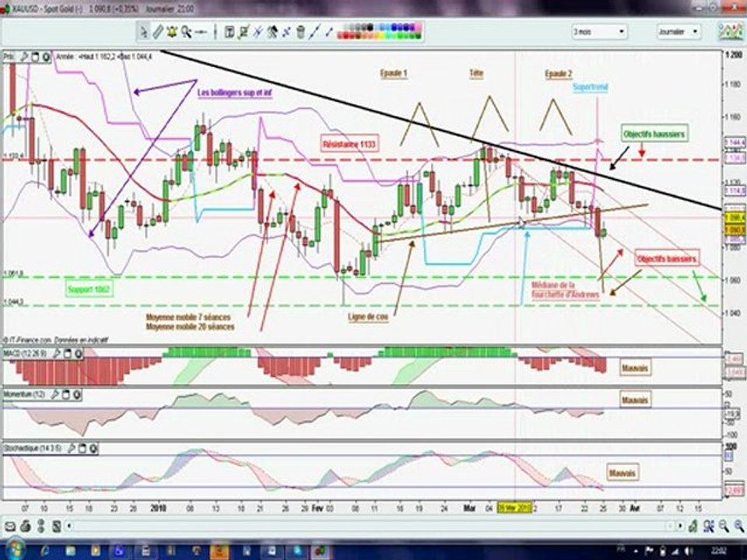747x560 pixels.
Task: Click the taskbar clock
Action: (718, 551)
